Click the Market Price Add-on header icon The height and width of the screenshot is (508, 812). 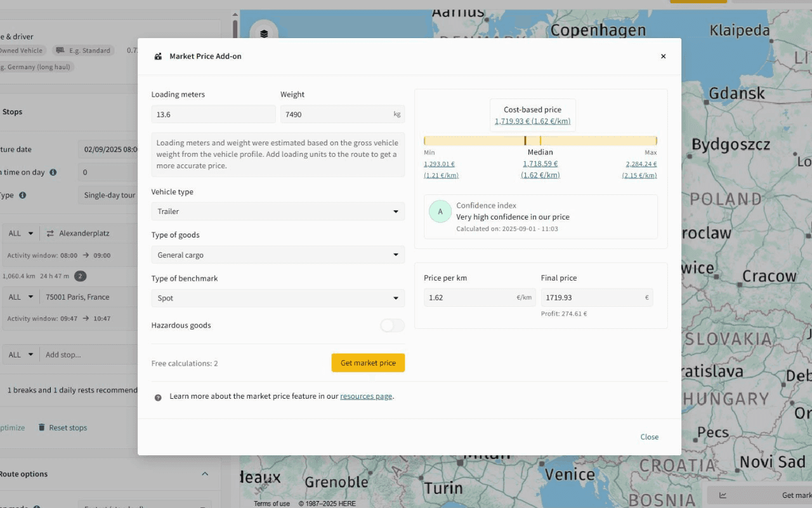tap(158, 57)
